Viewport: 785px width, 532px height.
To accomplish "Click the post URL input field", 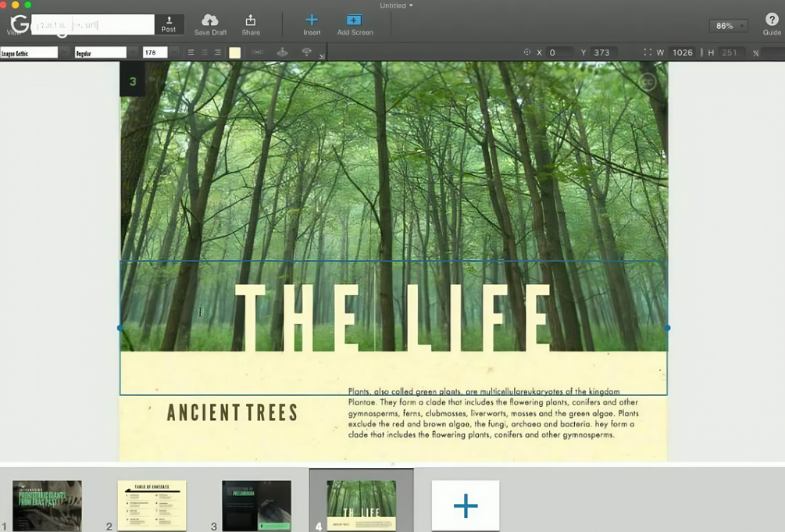I will (93, 24).
